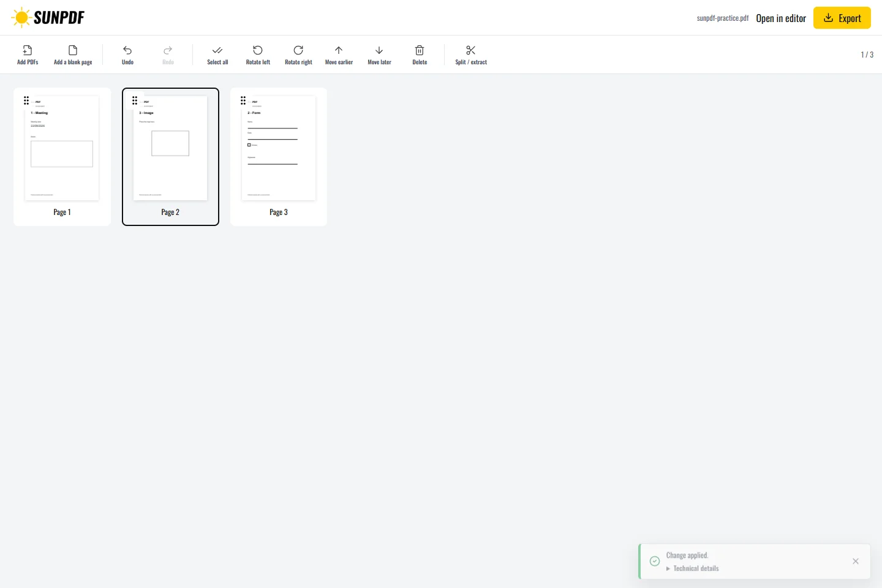Rotate selected page left
Viewport: 882px width, 588px height.
pyautogui.click(x=258, y=55)
